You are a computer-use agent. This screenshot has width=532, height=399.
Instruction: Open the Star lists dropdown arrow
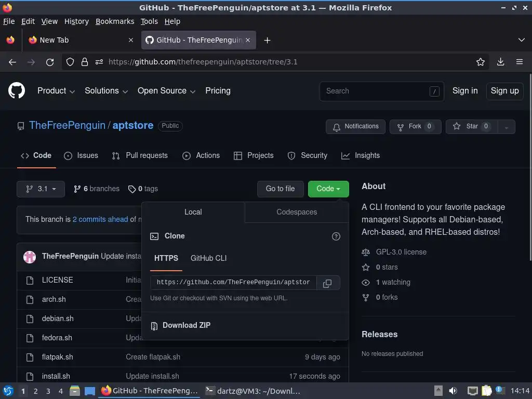pos(506,127)
